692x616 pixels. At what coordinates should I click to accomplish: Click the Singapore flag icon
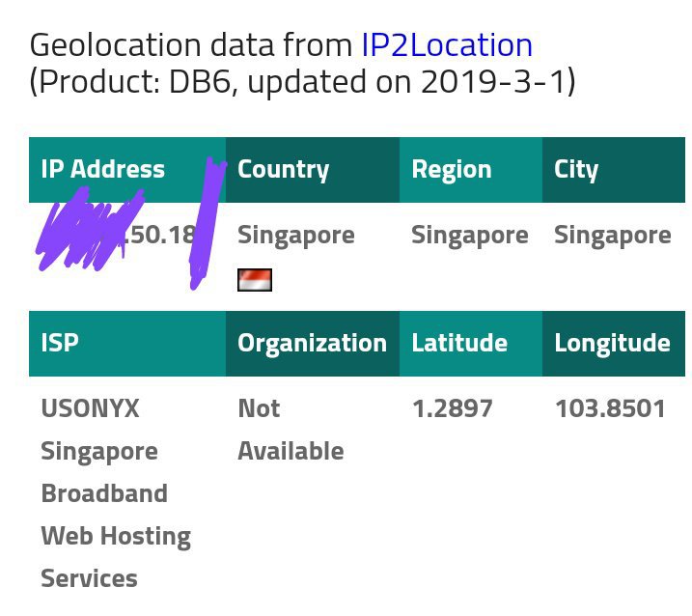255,280
